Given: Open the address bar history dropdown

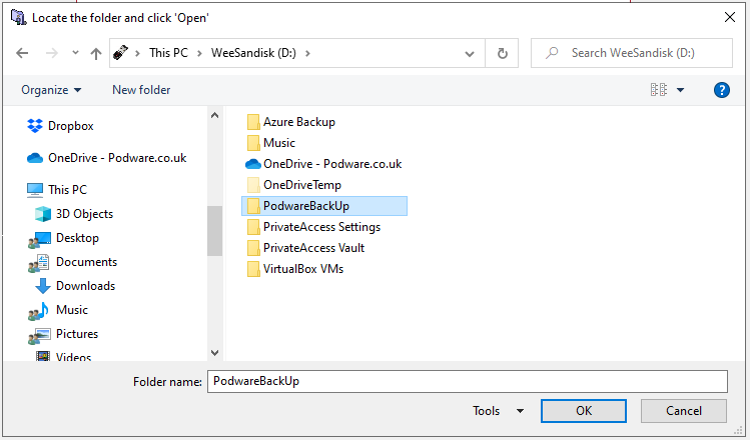Looking at the screenshot, I should 472,53.
